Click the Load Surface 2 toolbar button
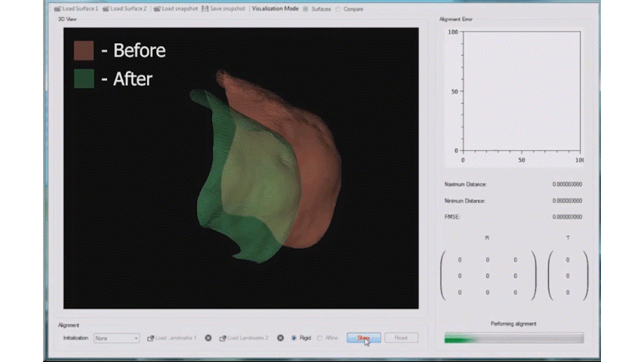 coord(125,8)
